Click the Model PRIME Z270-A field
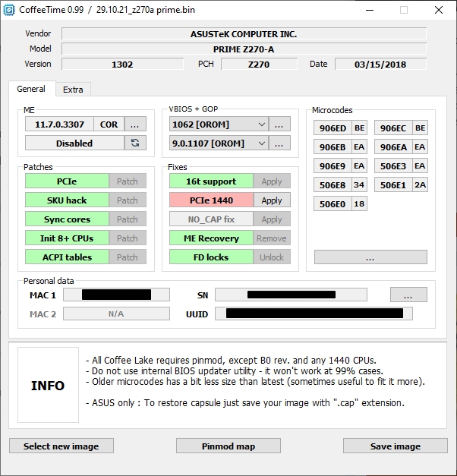The height and width of the screenshot is (476, 457). pyautogui.click(x=244, y=49)
